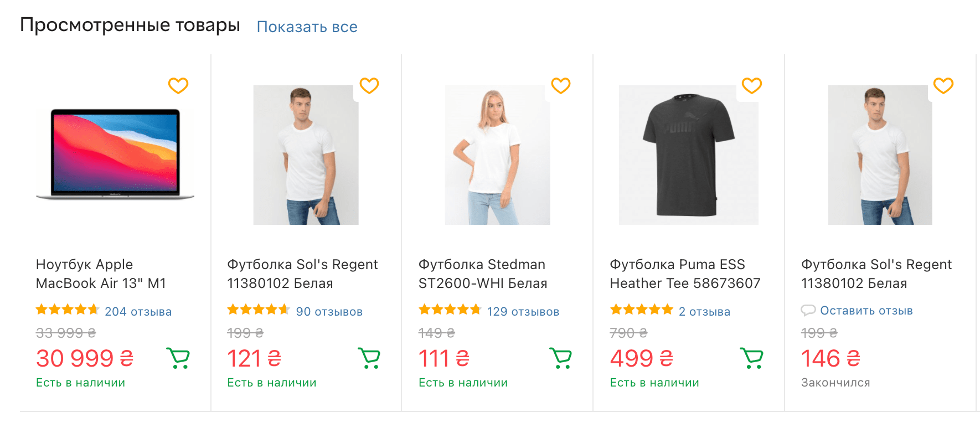View 90 отзывов for Sol's Regent shirt

pyautogui.click(x=329, y=312)
